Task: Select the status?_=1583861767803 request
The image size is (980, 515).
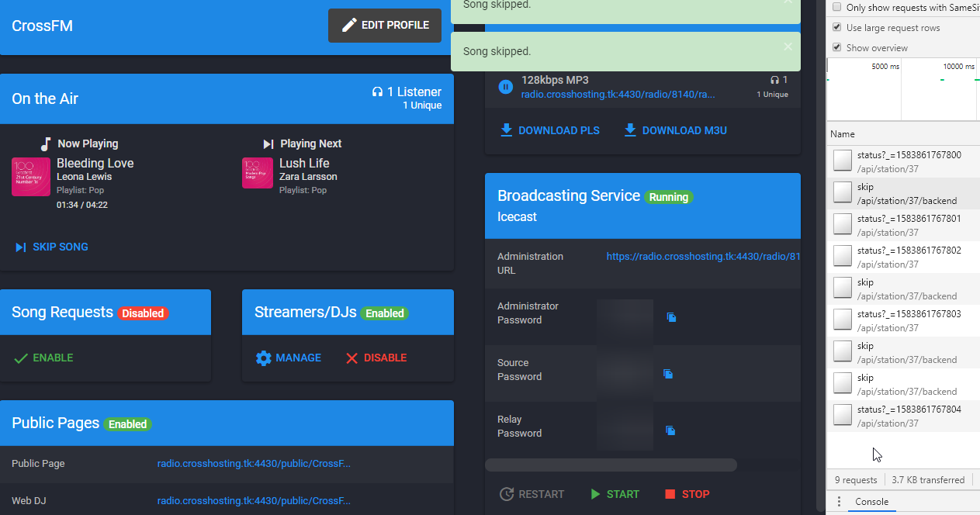Action: pos(903,320)
